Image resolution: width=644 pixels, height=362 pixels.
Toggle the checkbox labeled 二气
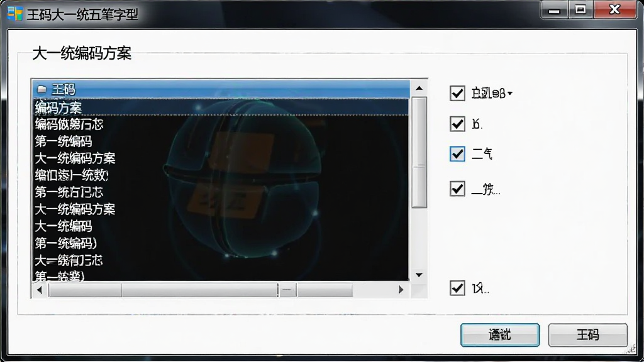457,154
